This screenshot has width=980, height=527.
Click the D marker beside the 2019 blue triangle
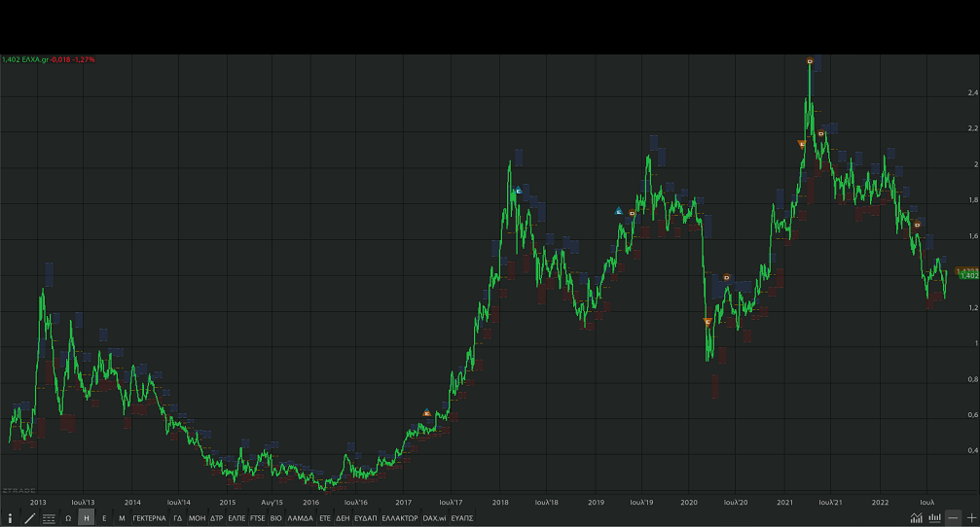coord(632,214)
